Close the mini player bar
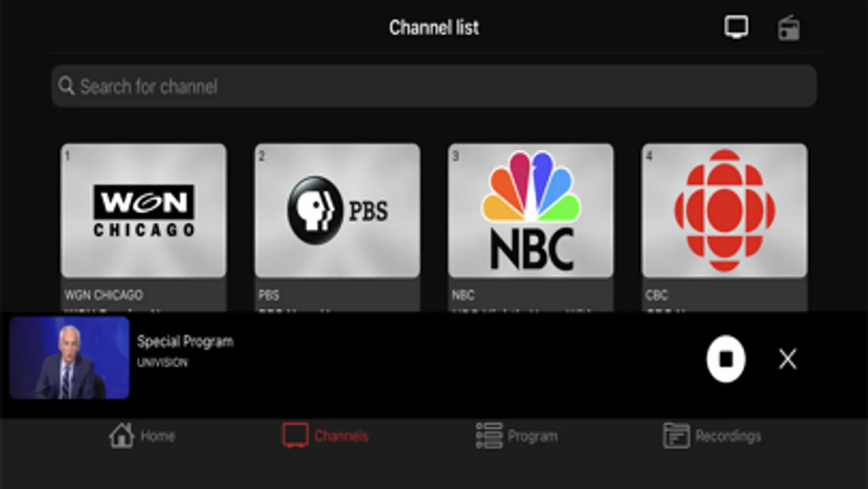The height and width of the screenshot is (489, 868). [788, 359]
